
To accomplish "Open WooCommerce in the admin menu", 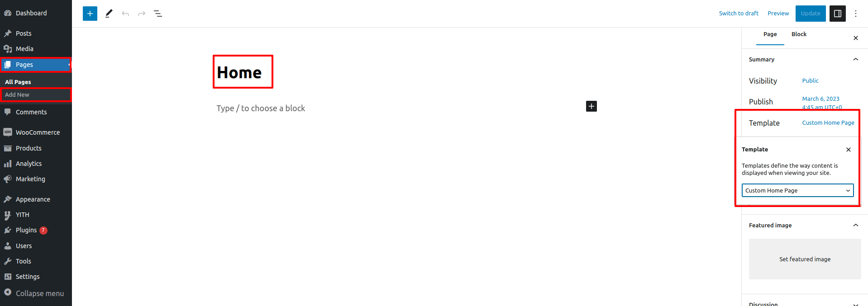I will [x=38, y=132].
